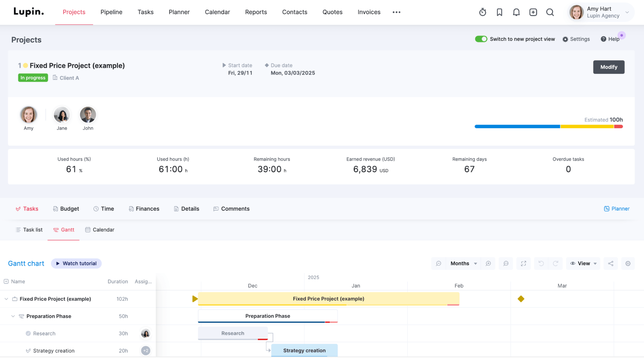
Task: Open the Planner link on right
Action: pyautogui.click(x=617, y=209)
